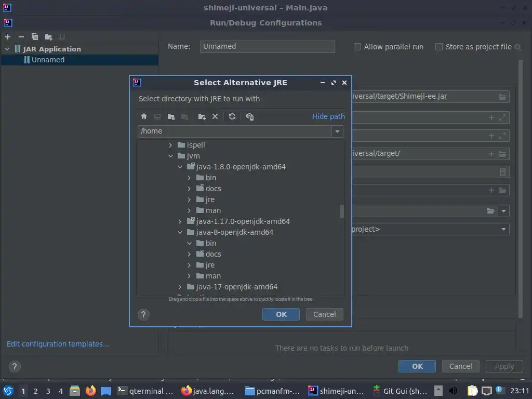The height and width of the screenshot is (399, 532).
Task: Add new configuration with plus icon
Action: [x=8, y=37]
